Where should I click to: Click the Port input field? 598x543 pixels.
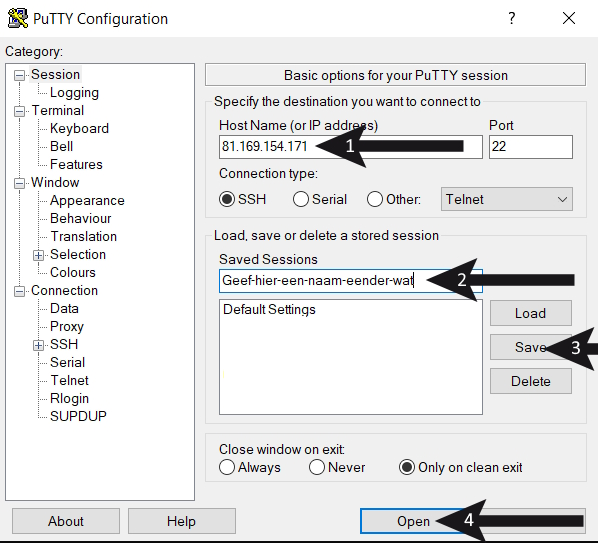(530, 146)
